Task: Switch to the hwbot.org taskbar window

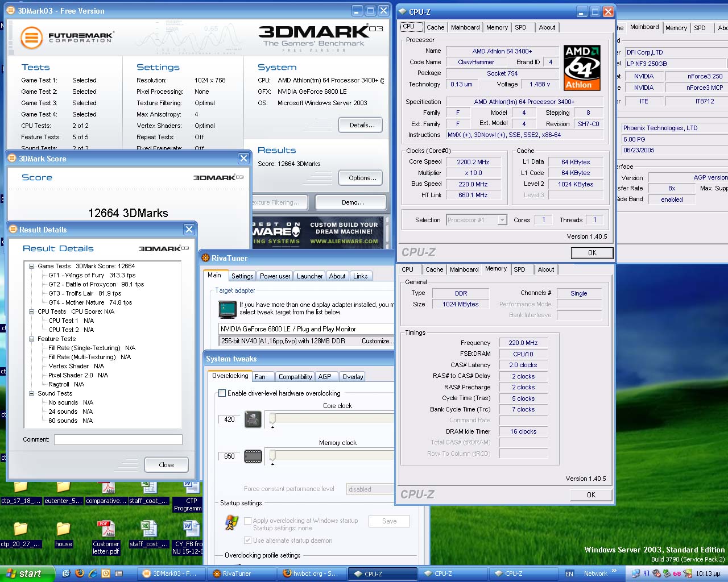Action: (312, 574)
